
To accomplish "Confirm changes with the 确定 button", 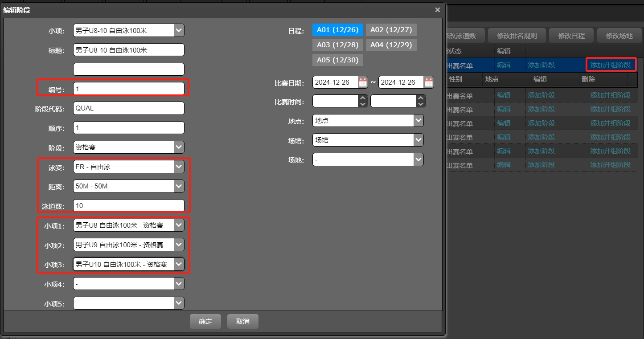I will click(x=205, y=321).
